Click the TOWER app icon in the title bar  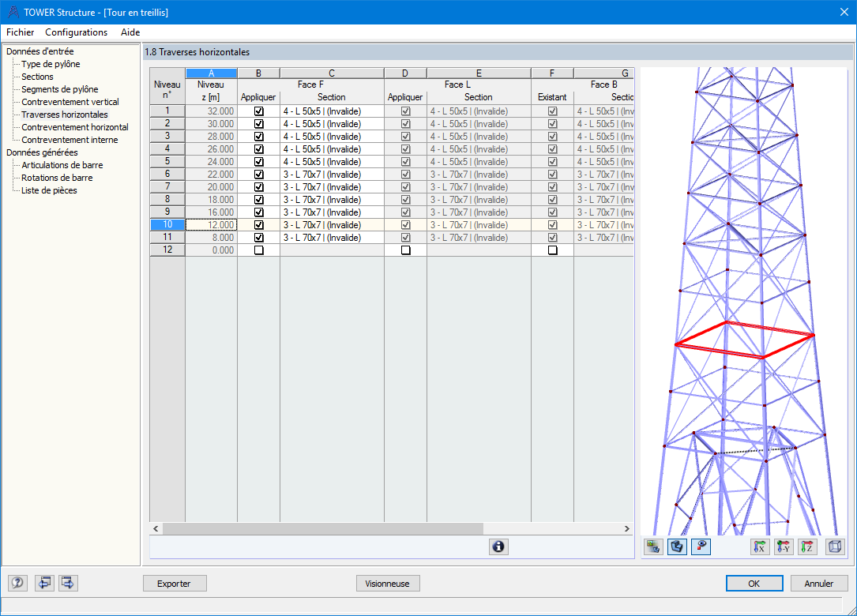coord(13,12)
